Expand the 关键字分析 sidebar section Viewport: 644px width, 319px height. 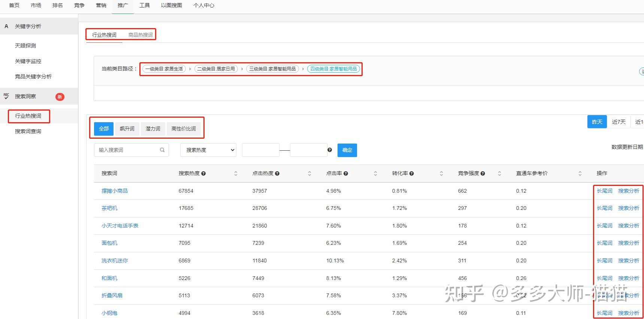click(x=28, y=26)
